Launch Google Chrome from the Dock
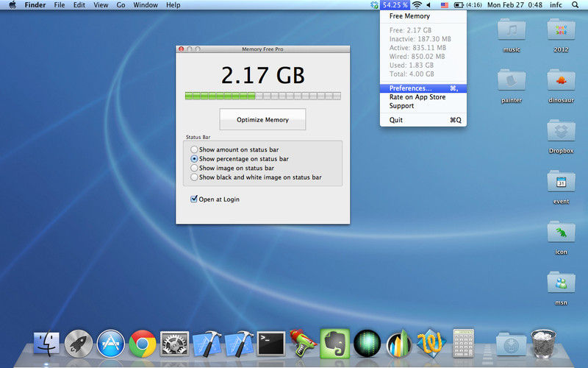The image size is (588, 368). pyautogui.click(x=143, y=344)
